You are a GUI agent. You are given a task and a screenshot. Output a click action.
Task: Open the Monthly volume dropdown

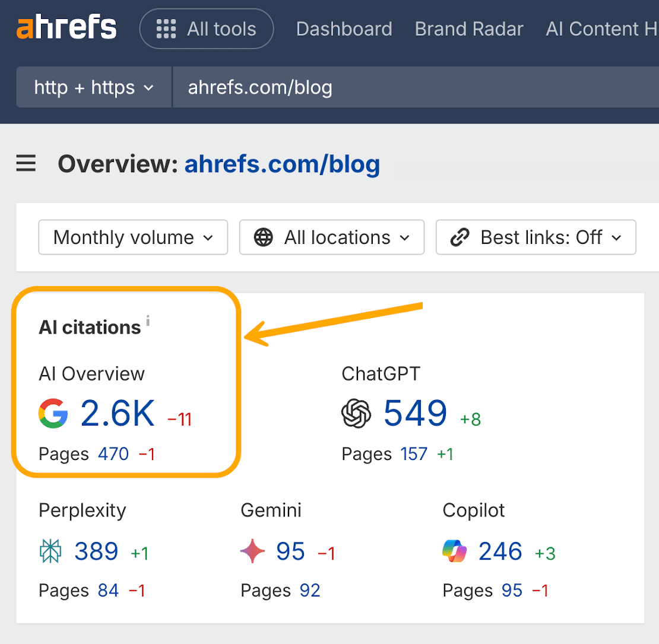[x=132, y=237]
